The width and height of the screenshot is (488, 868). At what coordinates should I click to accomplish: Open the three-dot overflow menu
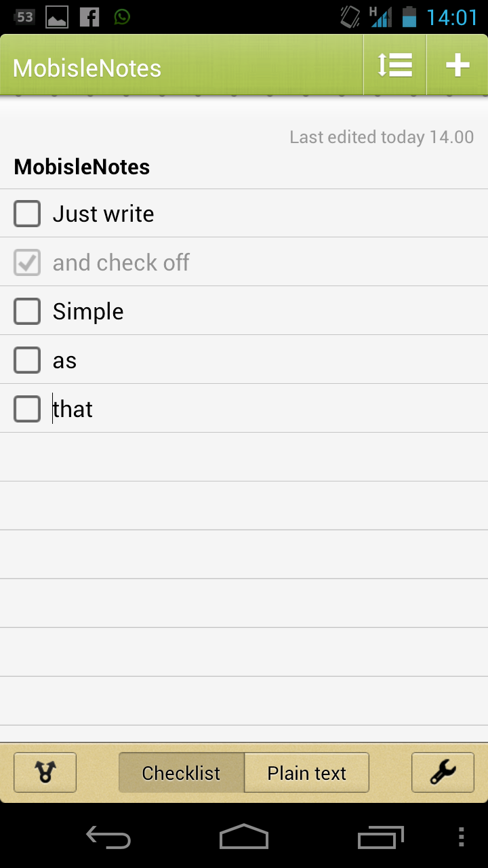(x=461, y=837)
